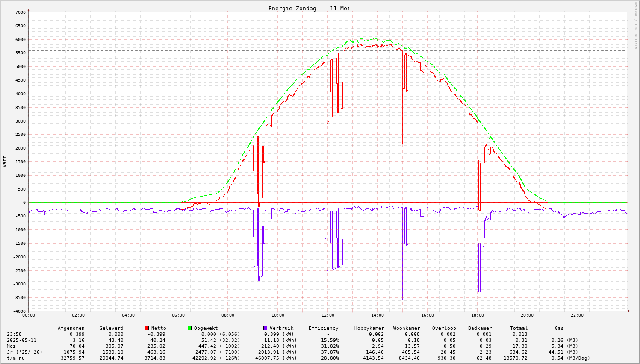Click the Afgenomen column header

(x=71, y=328)
